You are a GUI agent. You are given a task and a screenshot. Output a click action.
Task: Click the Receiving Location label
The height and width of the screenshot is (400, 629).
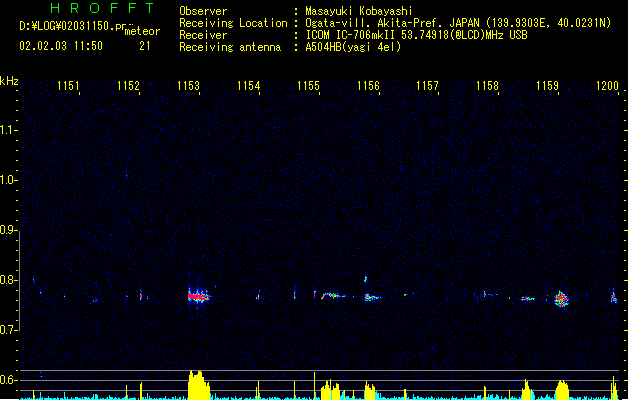tap(233, 23)
